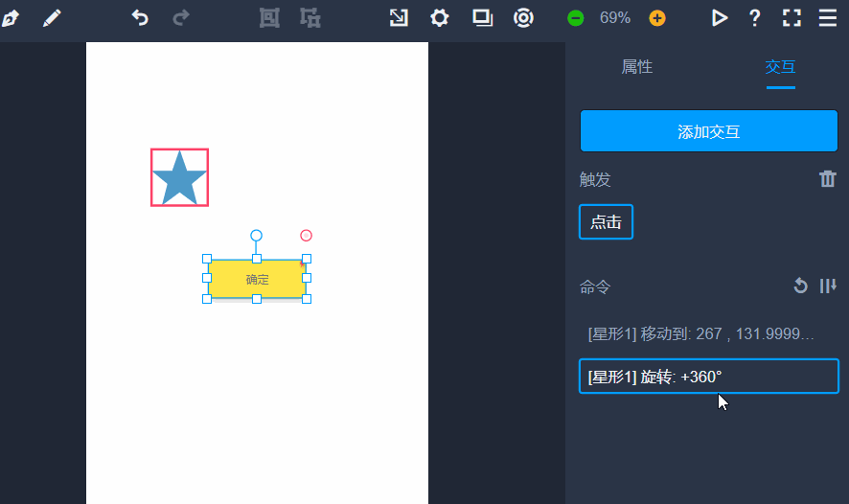
Task: Click the resize canvas icon
Action: point(398,18)
